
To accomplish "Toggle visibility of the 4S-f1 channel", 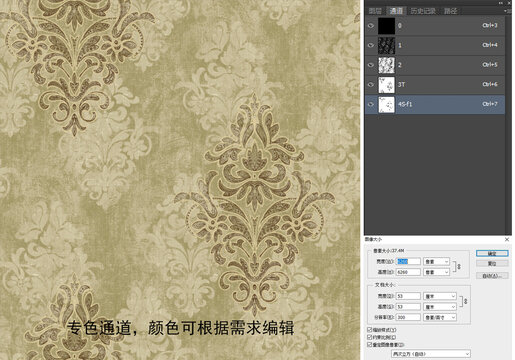I will 371,104.
